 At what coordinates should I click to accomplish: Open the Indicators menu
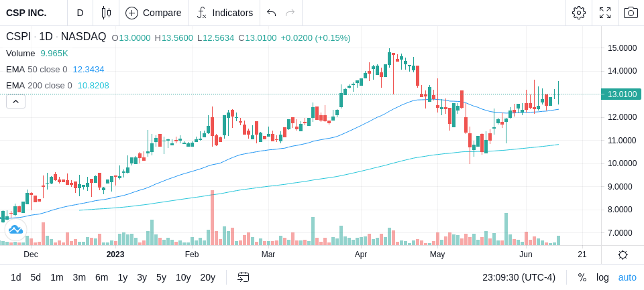[x=225, y=13]
